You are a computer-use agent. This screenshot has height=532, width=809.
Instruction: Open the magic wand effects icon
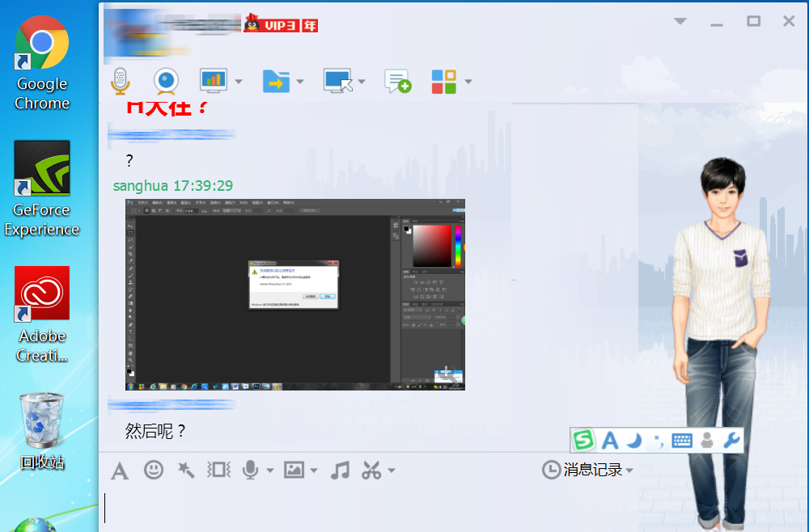tap(184, 470)
